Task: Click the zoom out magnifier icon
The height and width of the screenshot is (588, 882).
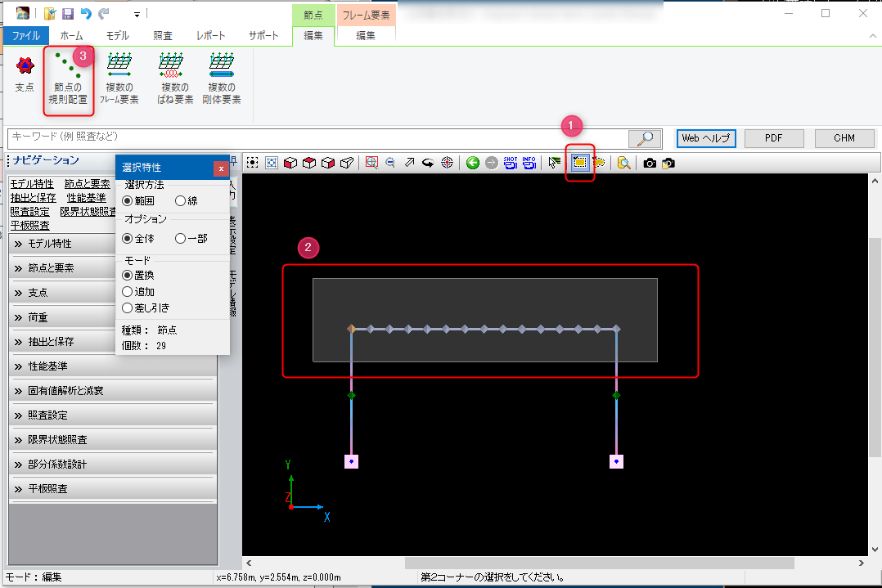Action: point(390,163)
